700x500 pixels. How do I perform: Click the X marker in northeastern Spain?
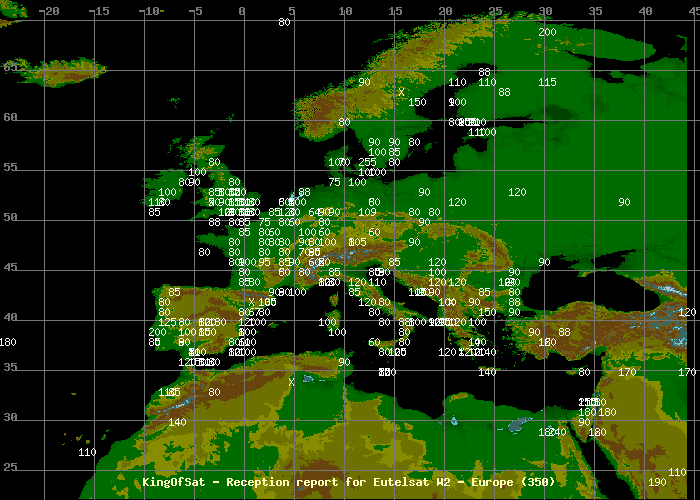click(251, 302)
